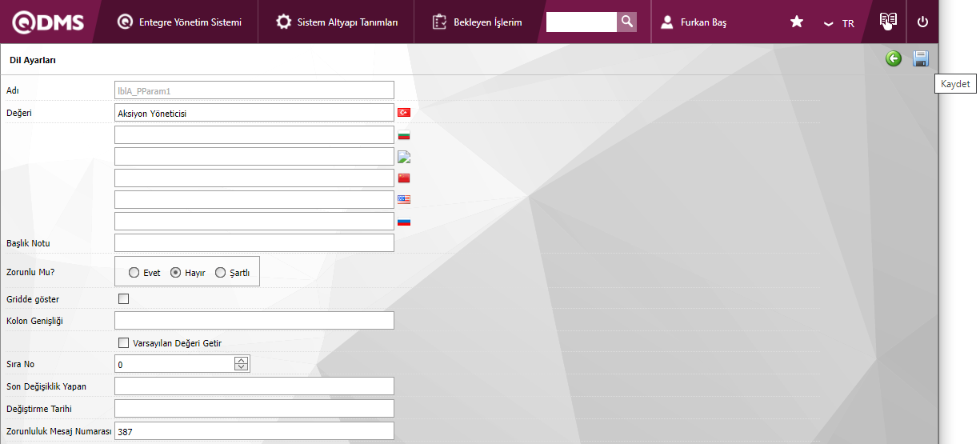Image resolution: width=980 pixels, height=444 pixels.
Task: Click the green back arrow icon
Action: tap(894, 58)
